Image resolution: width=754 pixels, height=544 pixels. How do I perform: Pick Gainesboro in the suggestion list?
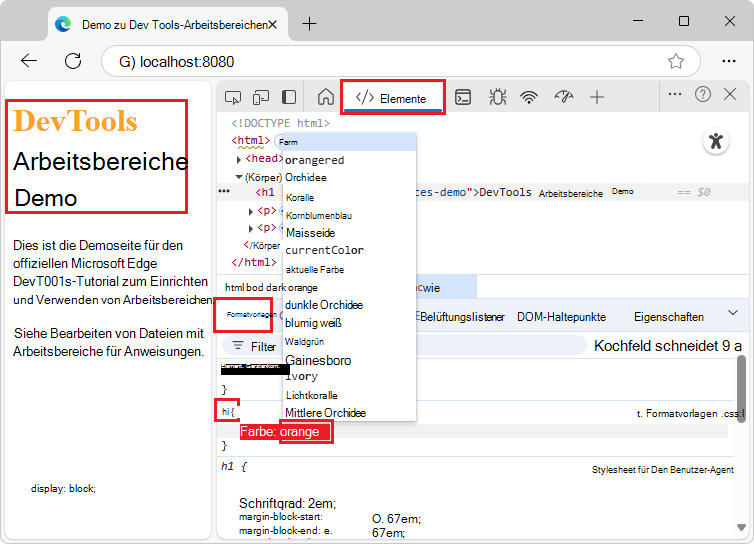point(349,360)
